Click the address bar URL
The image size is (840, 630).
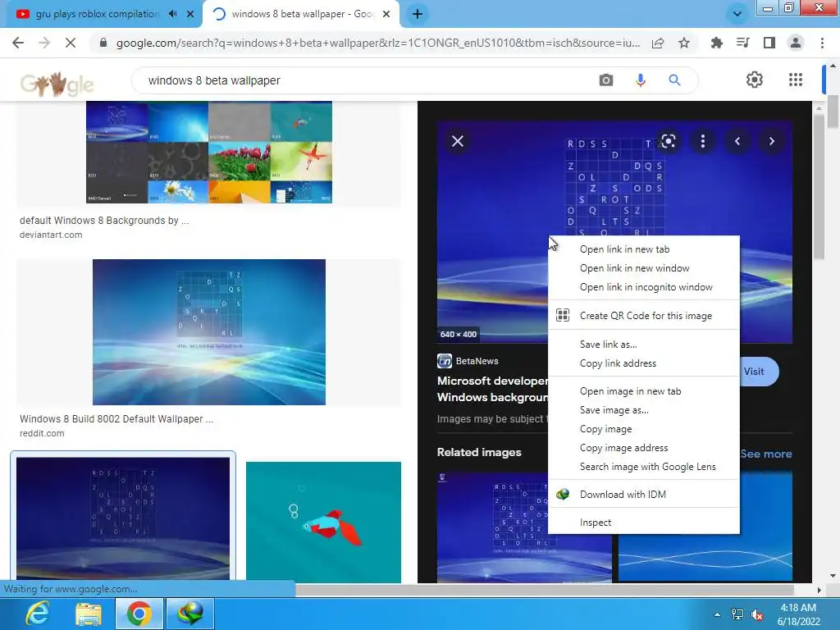377,43
